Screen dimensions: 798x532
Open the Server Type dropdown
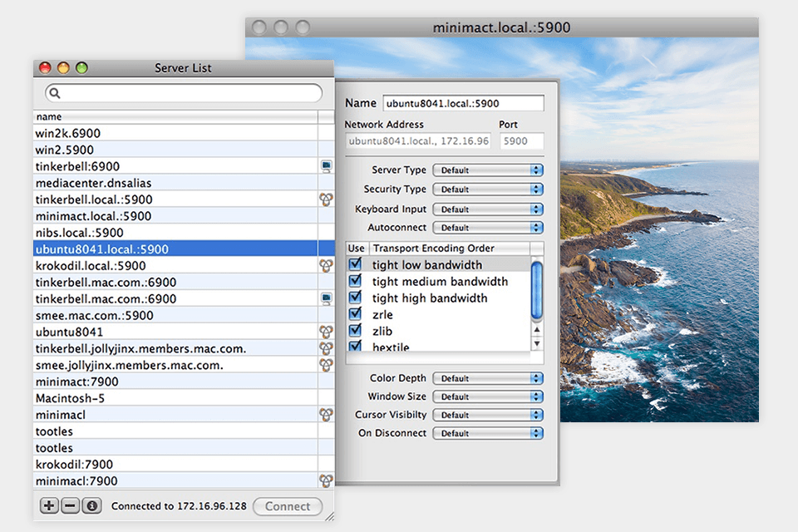[x=487, y=170]
